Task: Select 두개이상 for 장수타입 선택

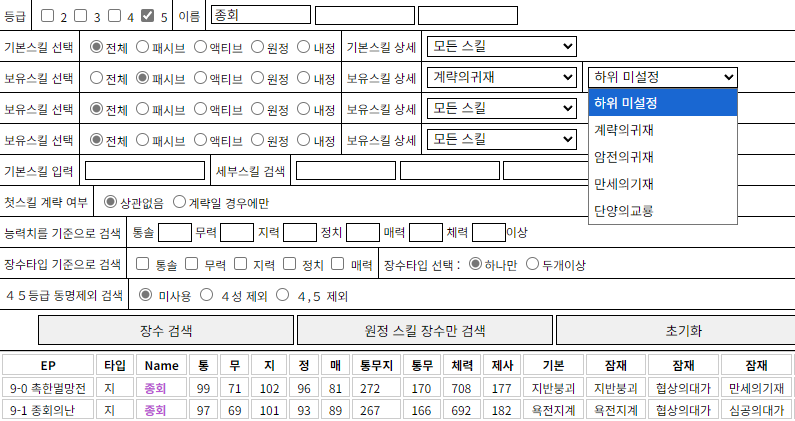Action: [532, 264]
